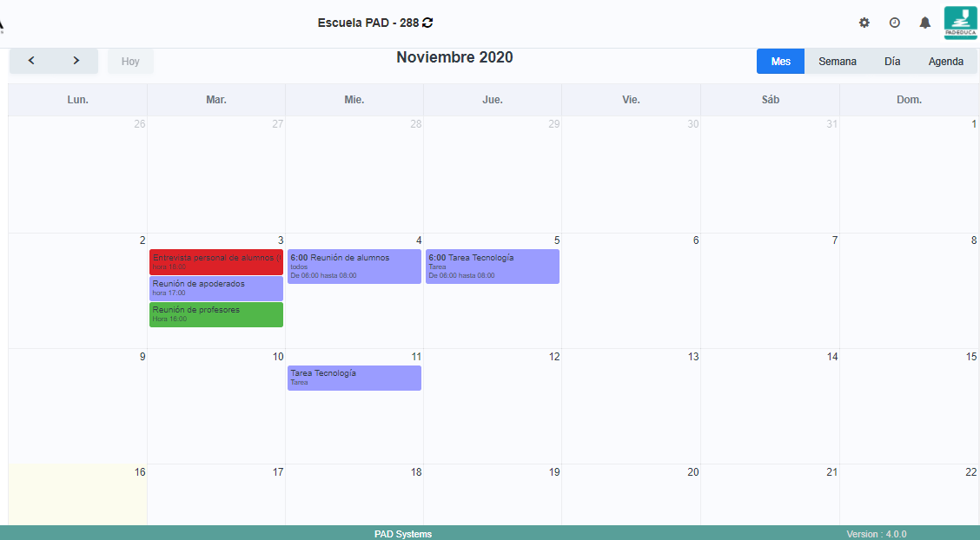Click the Hoy button
980x540 pixels.
coord(130,62)
